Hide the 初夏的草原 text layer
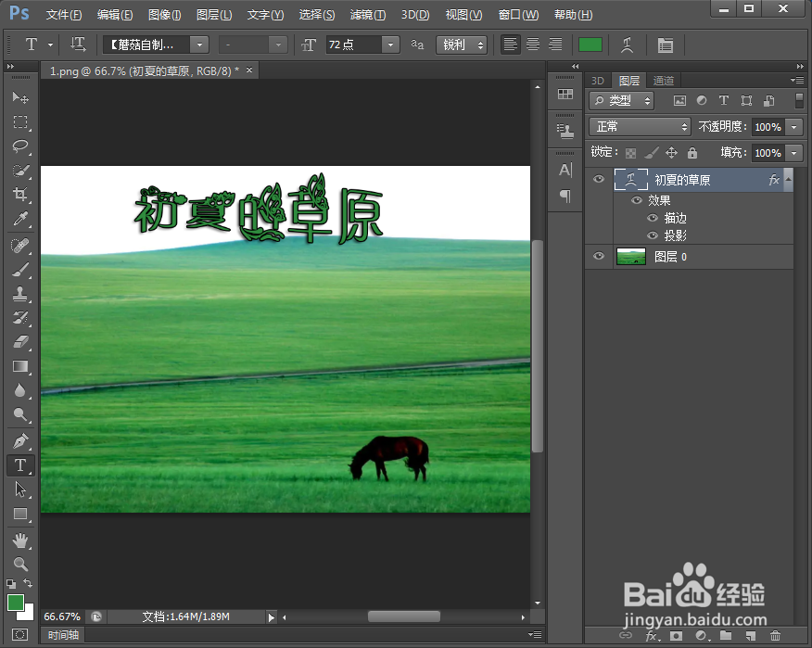The height and width of the screenshot is (648, 812). click(598, 179)
